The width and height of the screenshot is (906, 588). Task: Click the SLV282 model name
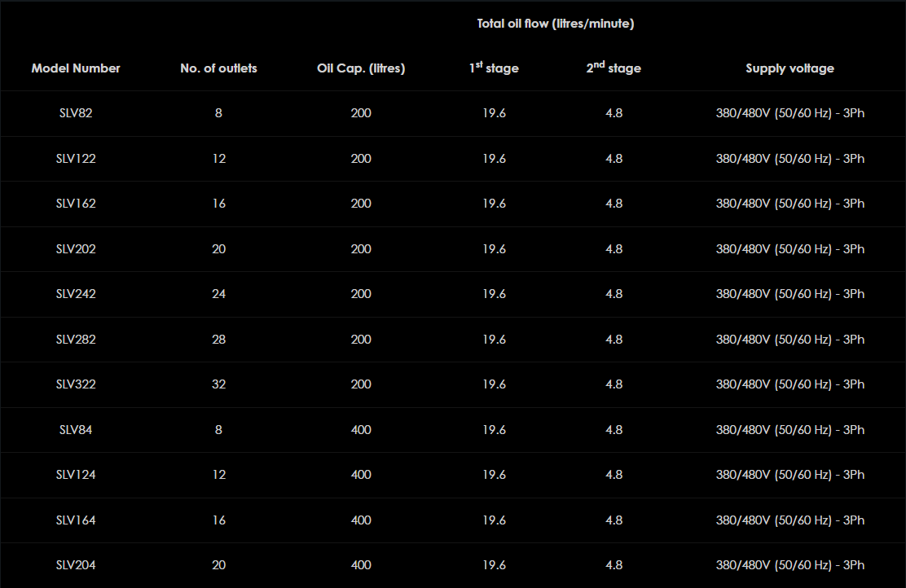click(76, 340)
